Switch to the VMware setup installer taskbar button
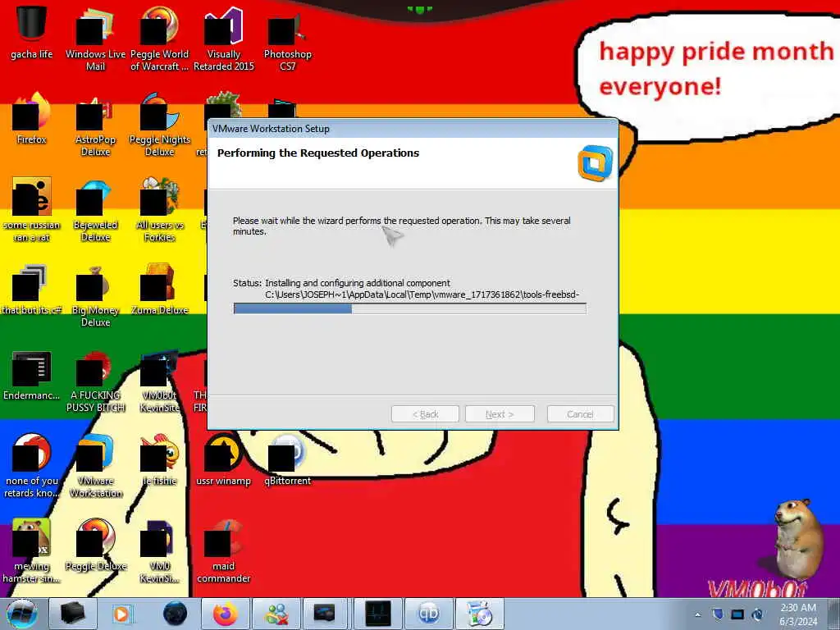Screen dimensions: 840x630 (479, 614)
